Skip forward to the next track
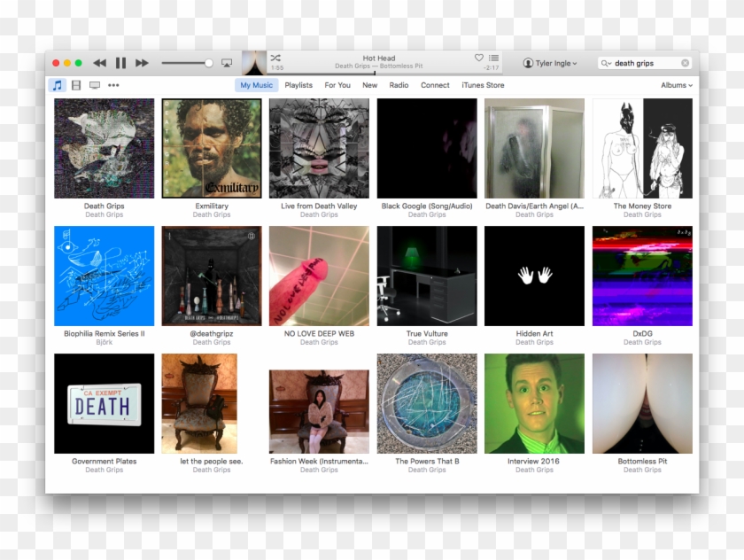 (x=142, y=63)
